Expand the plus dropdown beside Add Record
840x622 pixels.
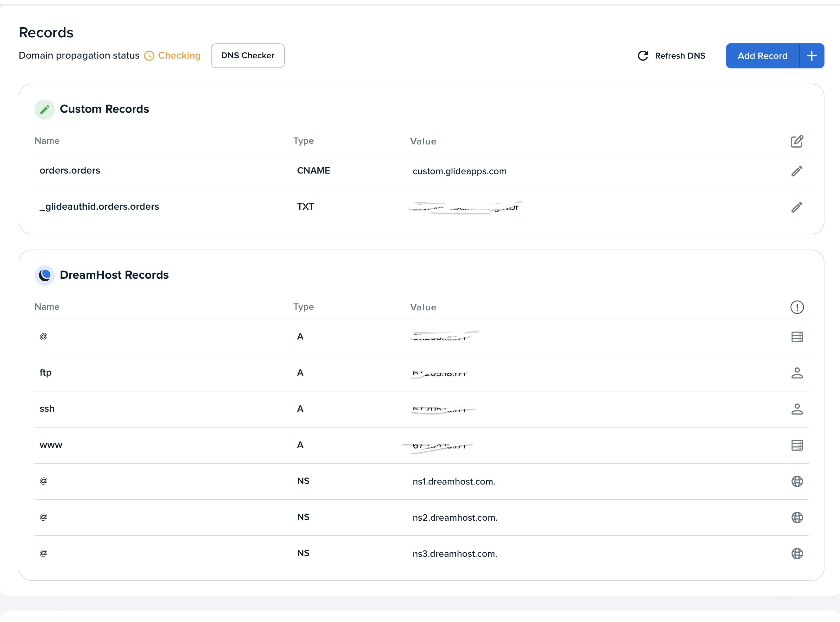pyautogui.click(x=811, y=56)
